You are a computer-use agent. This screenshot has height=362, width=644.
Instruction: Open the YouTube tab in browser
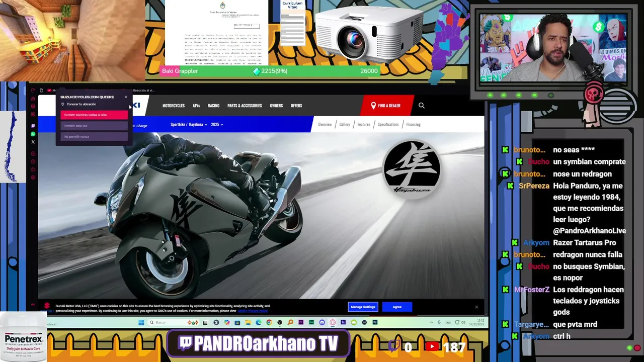click(51, 90)
